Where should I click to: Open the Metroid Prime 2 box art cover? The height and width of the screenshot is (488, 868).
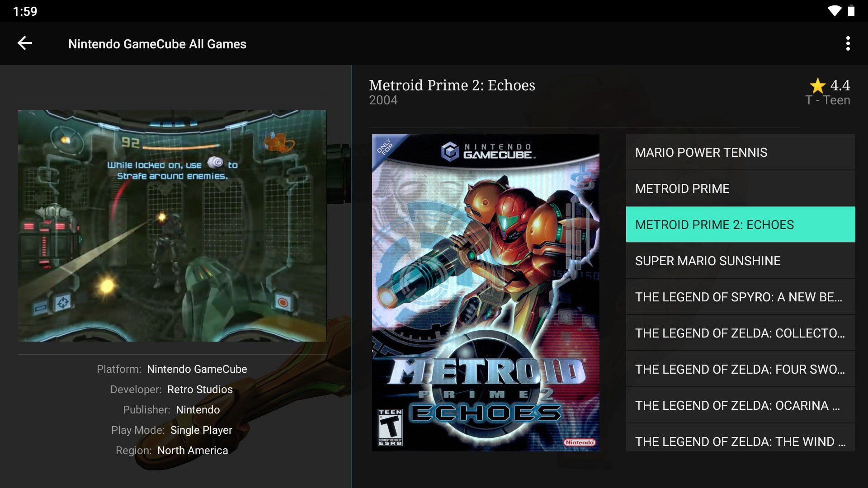click(486, 292)
